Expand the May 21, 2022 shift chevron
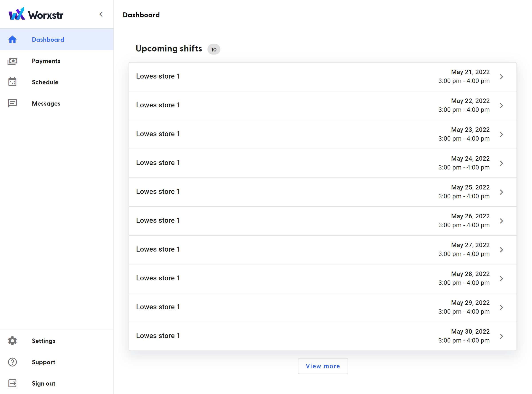Image resolution: width=532 pixels, height=394 pixels. point(501,77)
